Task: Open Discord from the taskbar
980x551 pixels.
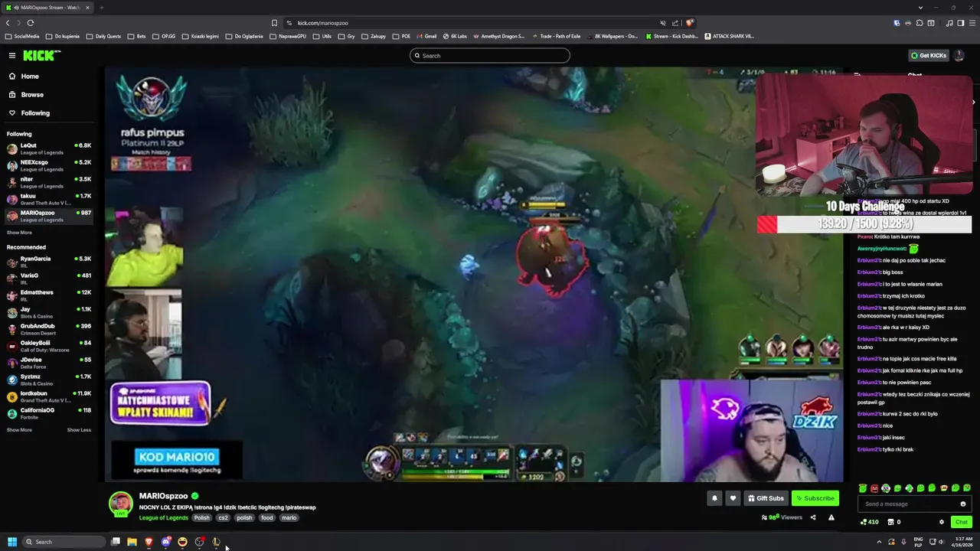Action: [165, 542]
